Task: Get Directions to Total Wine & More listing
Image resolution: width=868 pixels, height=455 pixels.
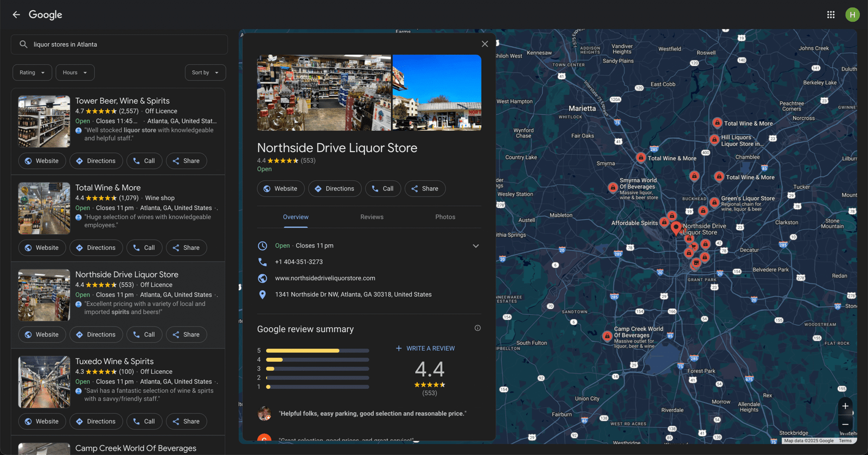Action: [96, 248]
